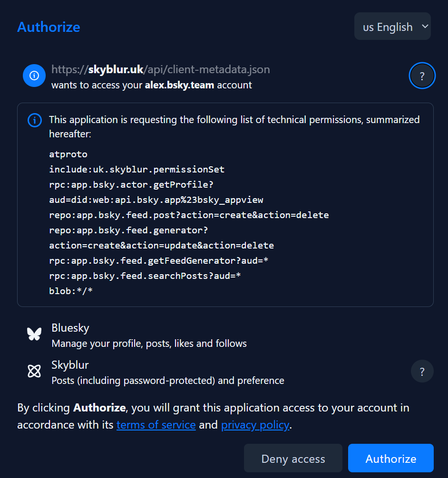The width and height of the screenshot is (448, 478).
Task: Click the skyblur.uk client-metadata.json URL text
Action: point(161,69)
